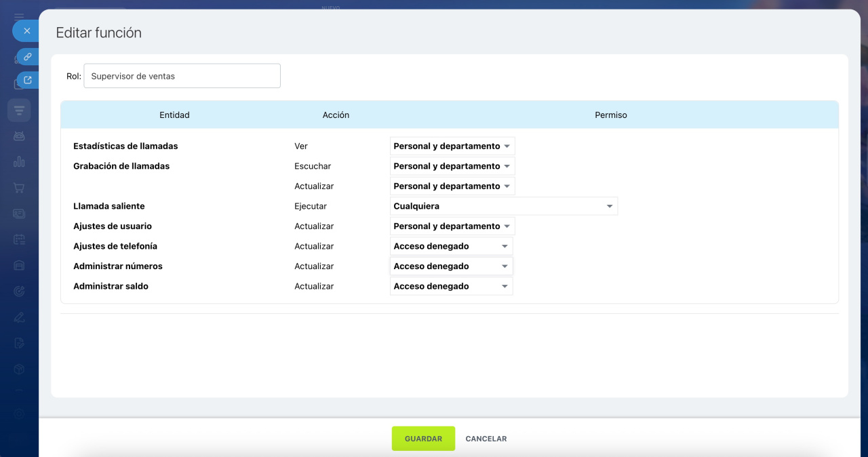Close the side panel with X button
Viewport: 868px width, 457px height.
coord(27,31)
